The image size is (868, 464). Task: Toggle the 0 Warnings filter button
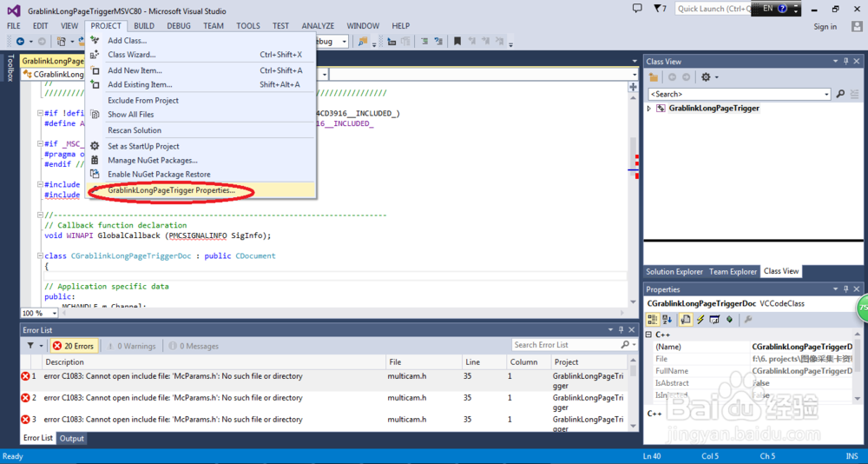(x=131, y=346)
